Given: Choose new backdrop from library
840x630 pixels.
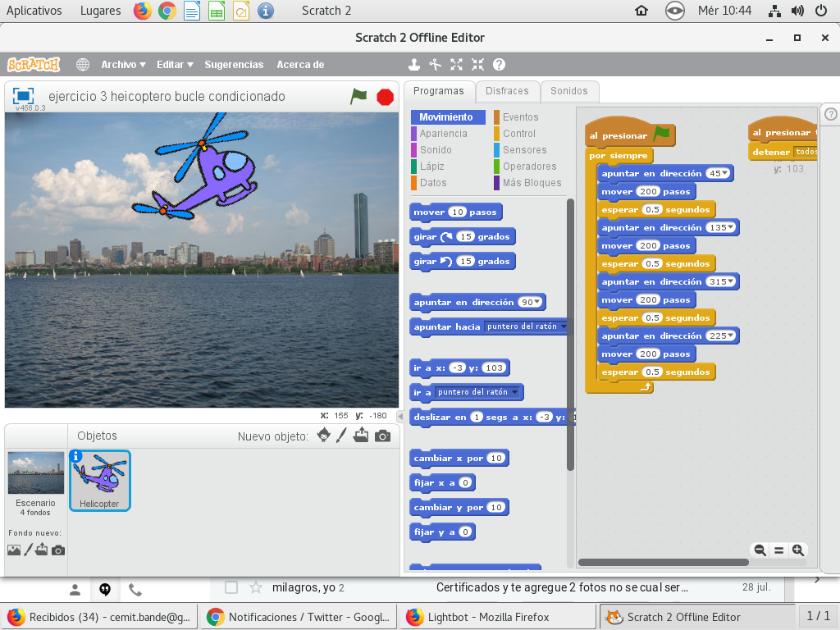Looking at the screenshot, I should (14, 550).
